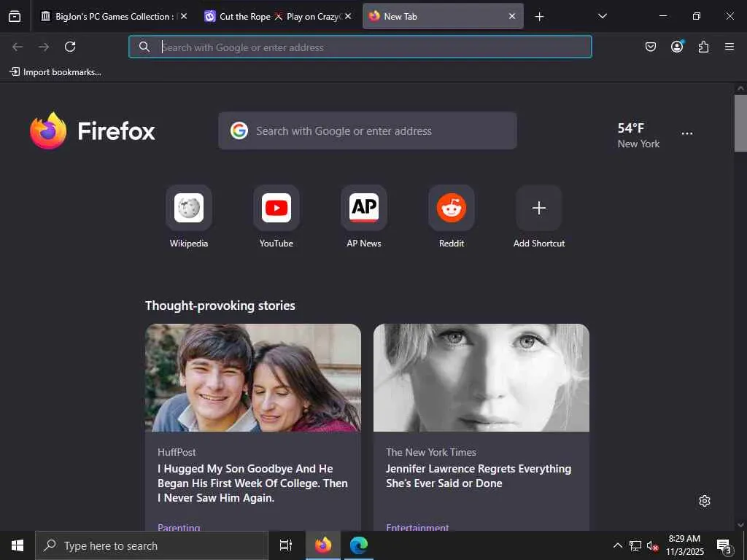The image size is (747, 560).
Task: Open the Extensions puzzle icon
Action: [703, 47]
